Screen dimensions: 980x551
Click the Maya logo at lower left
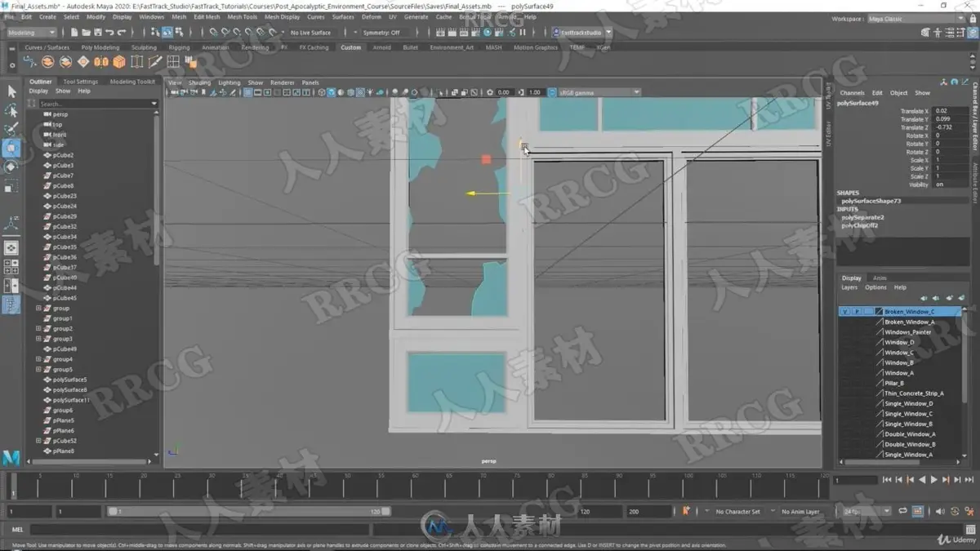[11, 458]
